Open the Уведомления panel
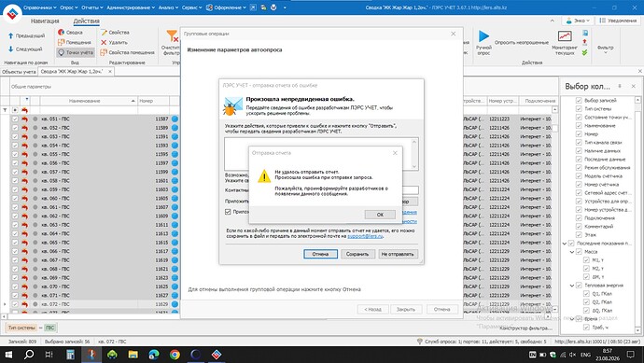The width and height of the screenshot is (644, 363). [618, 21]
